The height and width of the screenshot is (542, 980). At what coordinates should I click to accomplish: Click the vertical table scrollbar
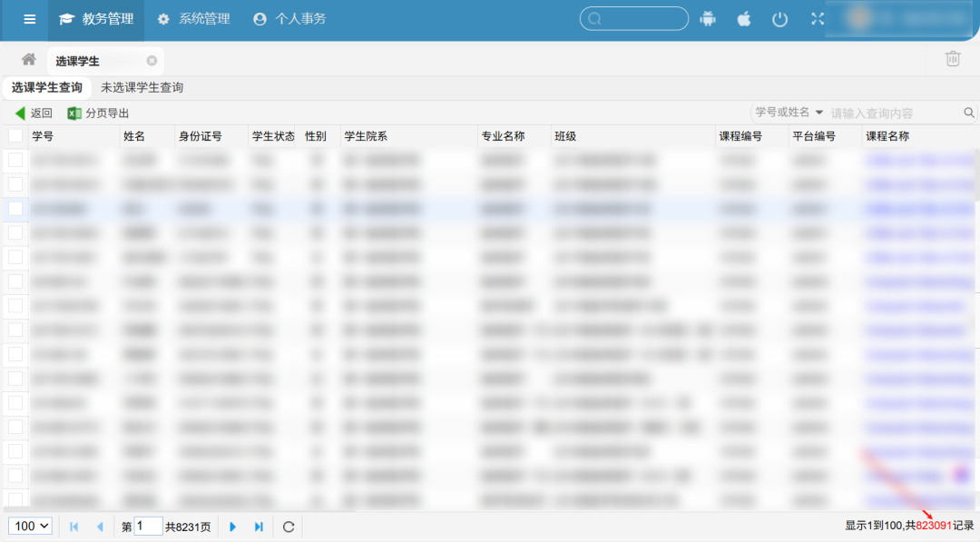977,175
